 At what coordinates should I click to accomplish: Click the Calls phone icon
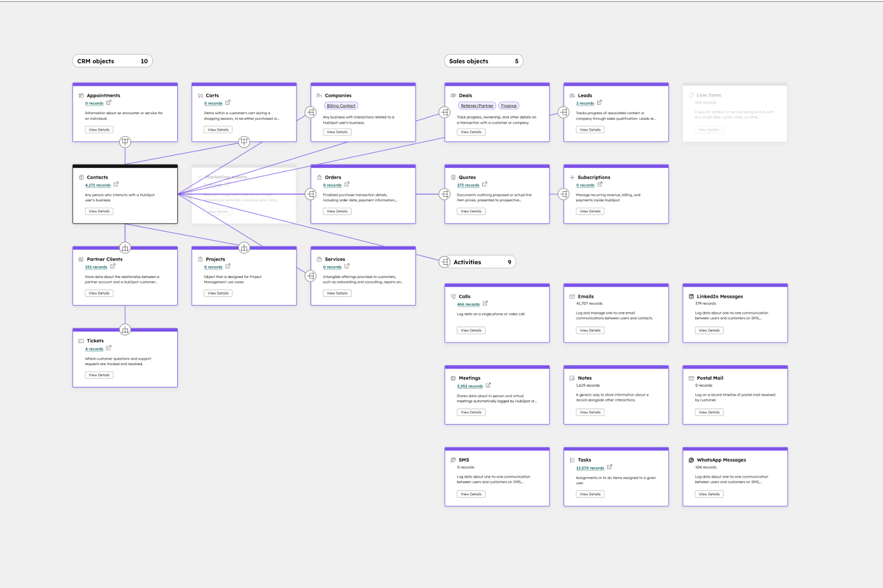454,296
